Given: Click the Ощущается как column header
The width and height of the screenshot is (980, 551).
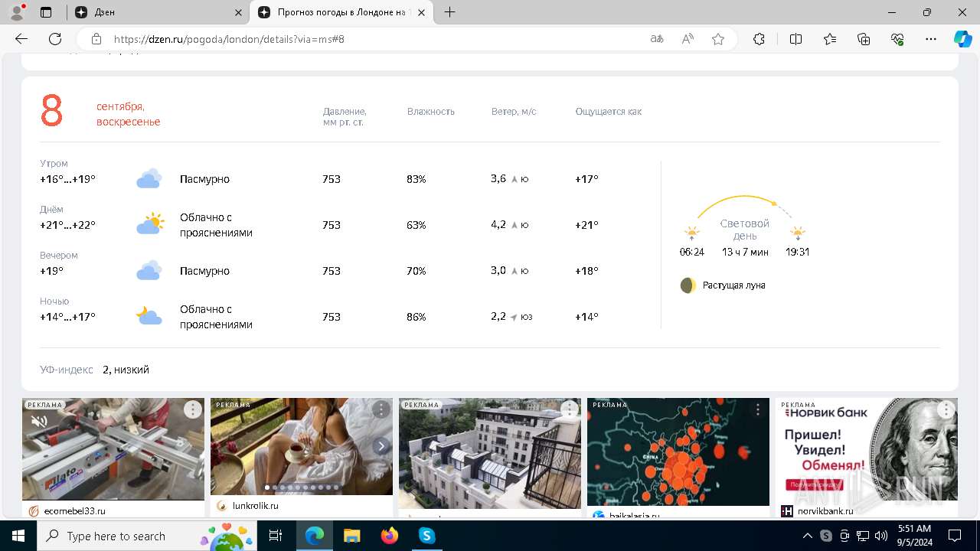Looking at the screenshot, I should tap(609, 112).
